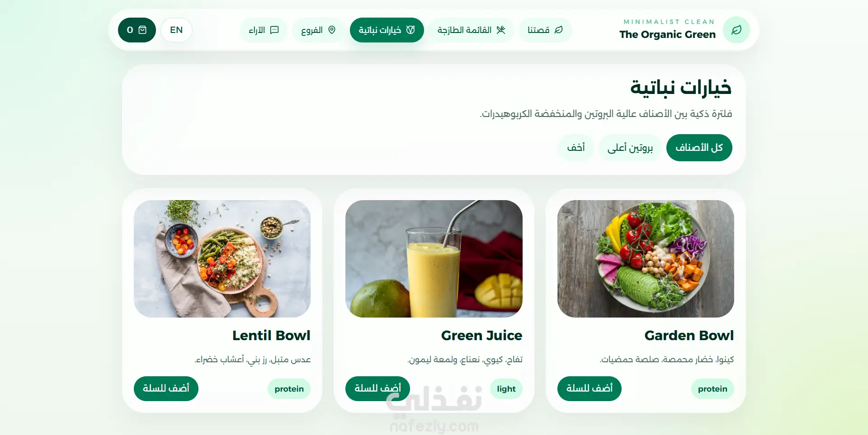Click the leaf logo icon beside The Organic Green

coord(736,30)
